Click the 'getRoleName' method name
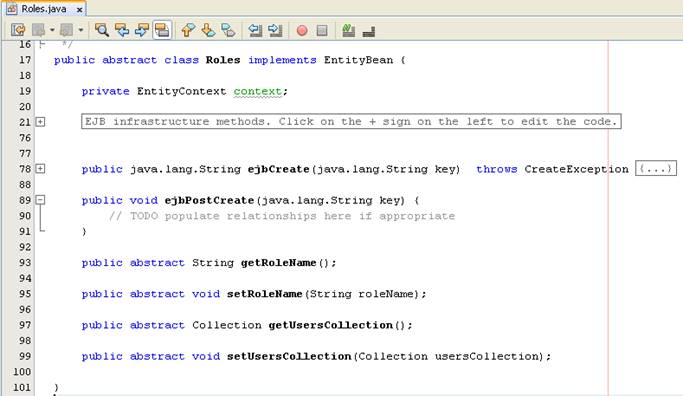 pos(279,263)
